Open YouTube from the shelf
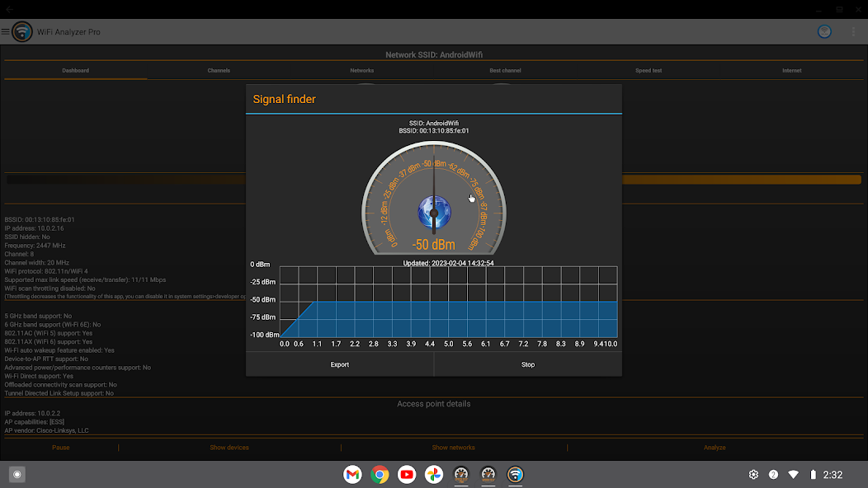Image resolution: width=868 pixels, height=488 pixels. tap(407, 475)
